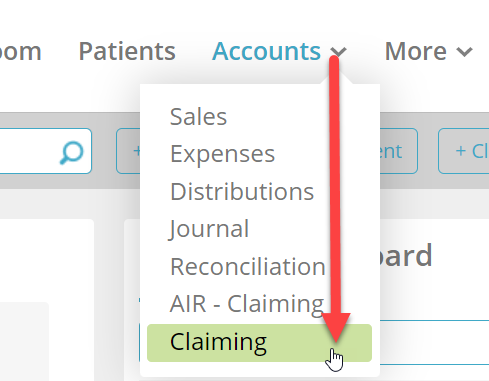Viewport: 489px width, 381px height.
Task: Open Reconciliation menu item
Action: pyautogui.click(x=248, y=267)
